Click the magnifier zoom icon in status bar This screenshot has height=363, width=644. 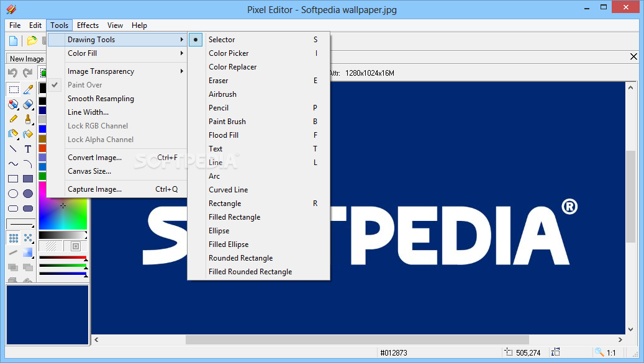point(600,352)
